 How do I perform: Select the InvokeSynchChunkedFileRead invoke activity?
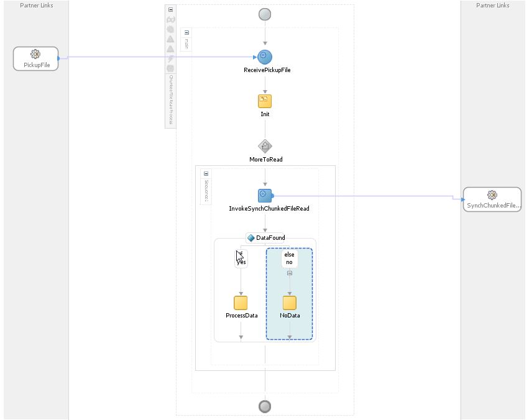click(265, 196)
